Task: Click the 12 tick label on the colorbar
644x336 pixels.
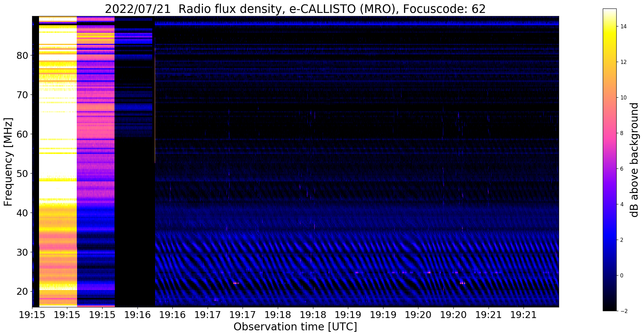Action: (623, 62)
